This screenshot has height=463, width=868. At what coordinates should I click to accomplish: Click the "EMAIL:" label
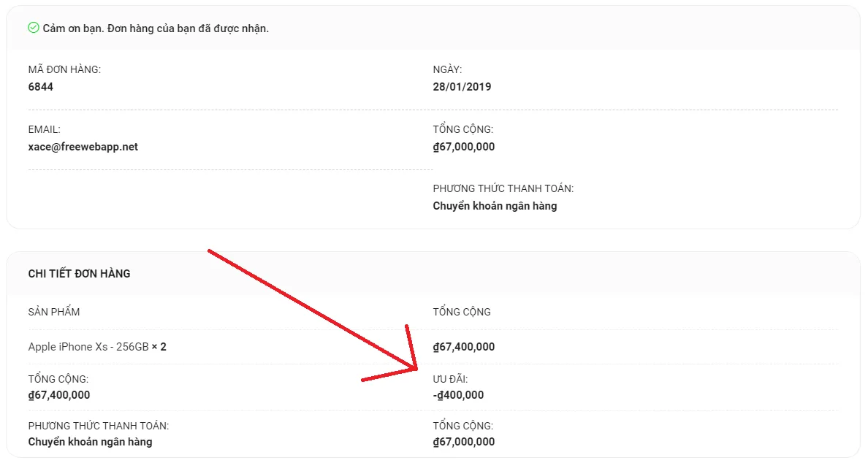click(x=45, y=129)
